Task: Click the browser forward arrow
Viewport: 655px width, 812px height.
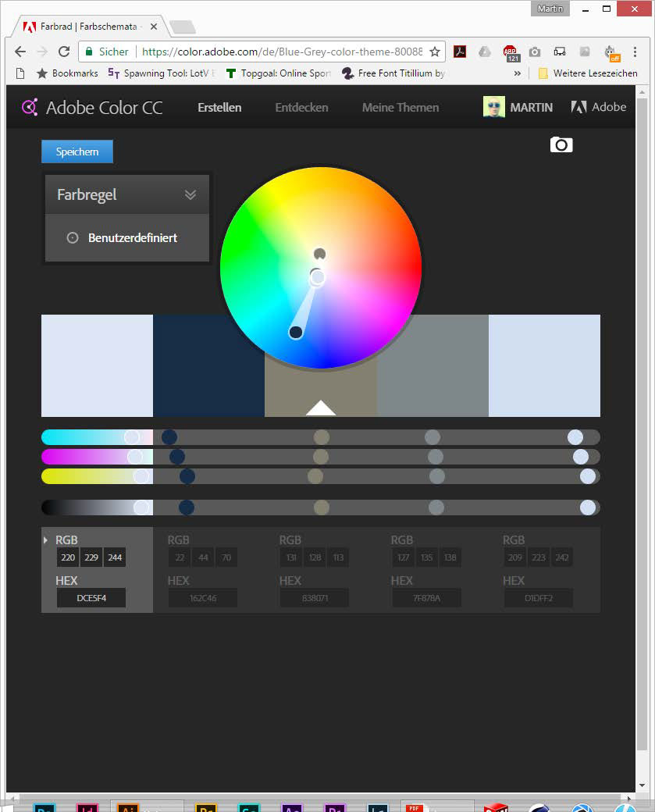Action: (42, 52)
